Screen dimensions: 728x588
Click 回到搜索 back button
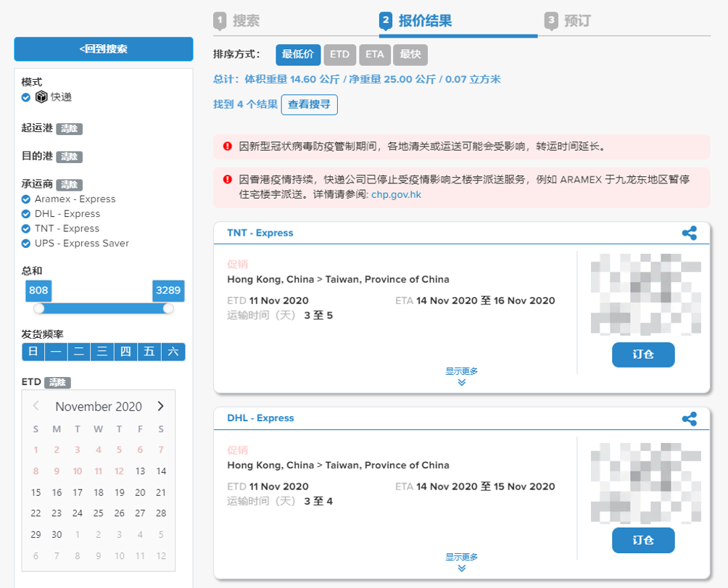click(104, 49)
